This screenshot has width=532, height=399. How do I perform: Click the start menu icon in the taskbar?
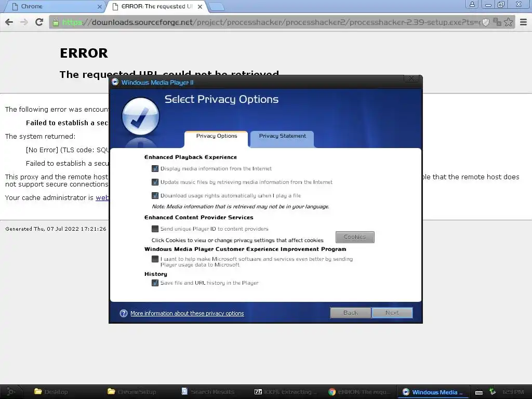(x=10, y=392)
